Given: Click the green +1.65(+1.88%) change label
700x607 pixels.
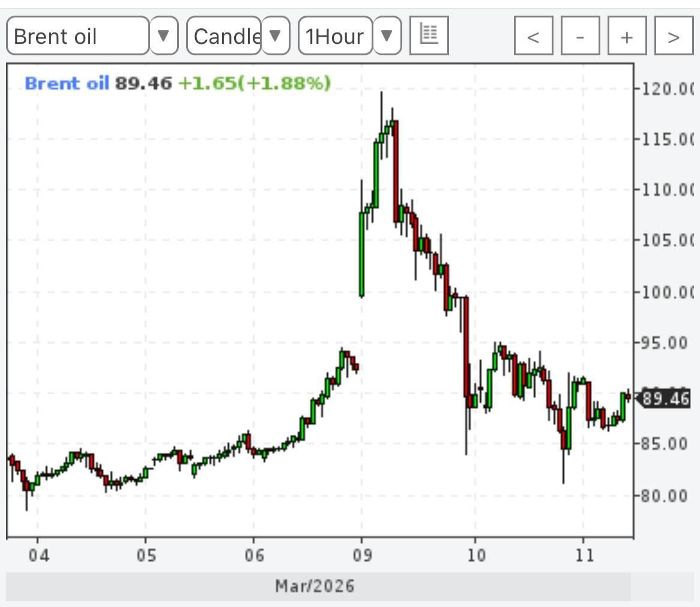Looking at the screenshot, I should pos(255,83).
